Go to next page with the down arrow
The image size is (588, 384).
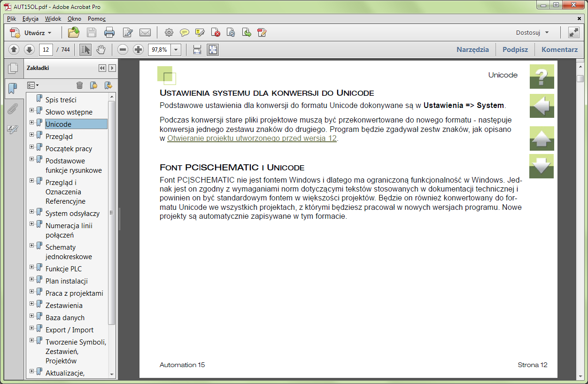pyautogui.click(x=29, y=49)
